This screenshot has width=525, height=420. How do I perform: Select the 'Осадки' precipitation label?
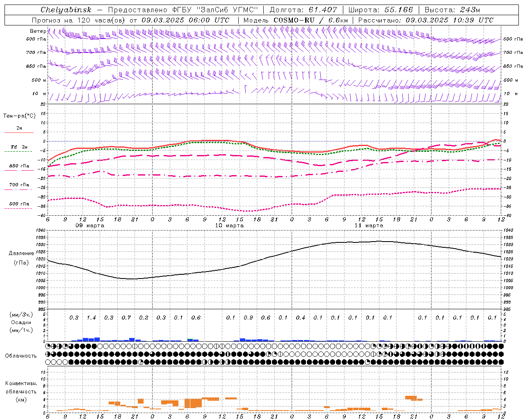point(21,322)
